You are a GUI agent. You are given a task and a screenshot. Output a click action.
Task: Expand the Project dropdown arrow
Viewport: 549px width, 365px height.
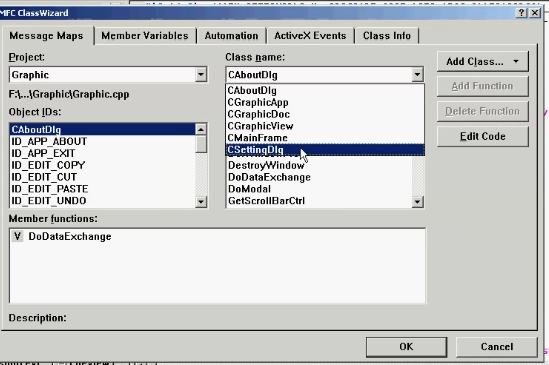[201, 75]
